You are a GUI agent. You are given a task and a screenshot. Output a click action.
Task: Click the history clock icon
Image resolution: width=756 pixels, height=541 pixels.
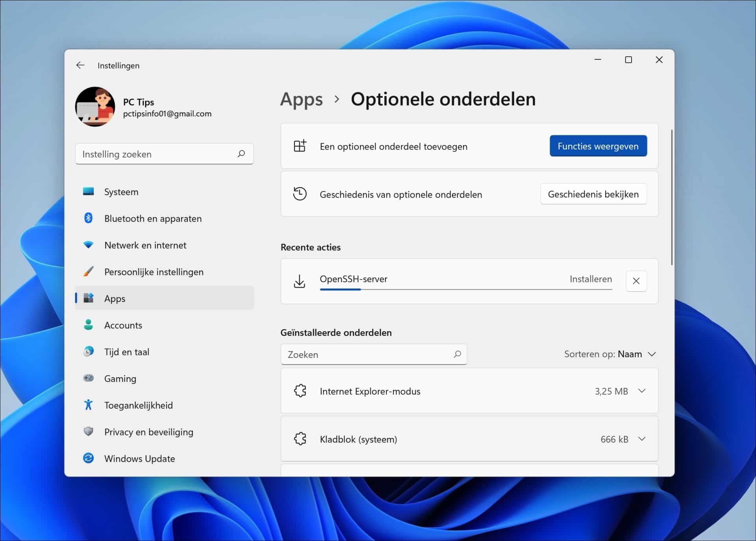(x=300, y=194)
